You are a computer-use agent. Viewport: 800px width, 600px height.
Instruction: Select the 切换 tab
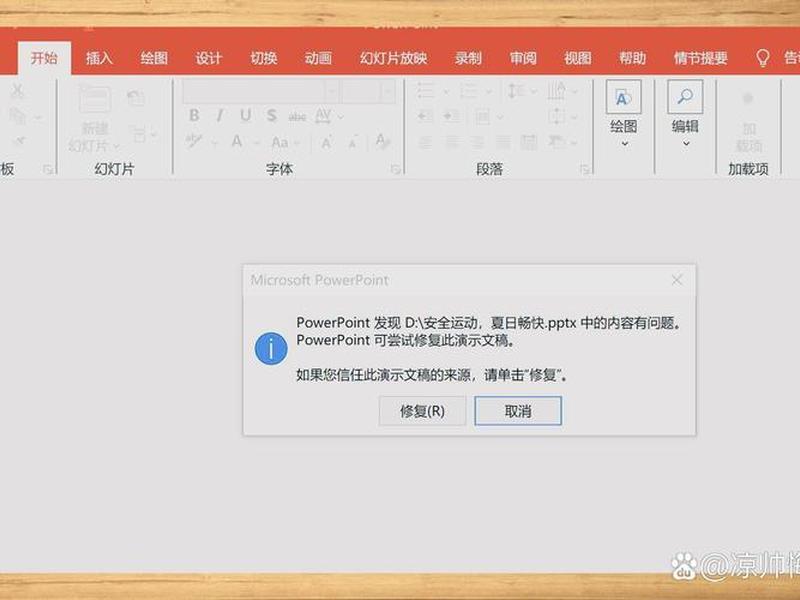(x=264, y=58)
